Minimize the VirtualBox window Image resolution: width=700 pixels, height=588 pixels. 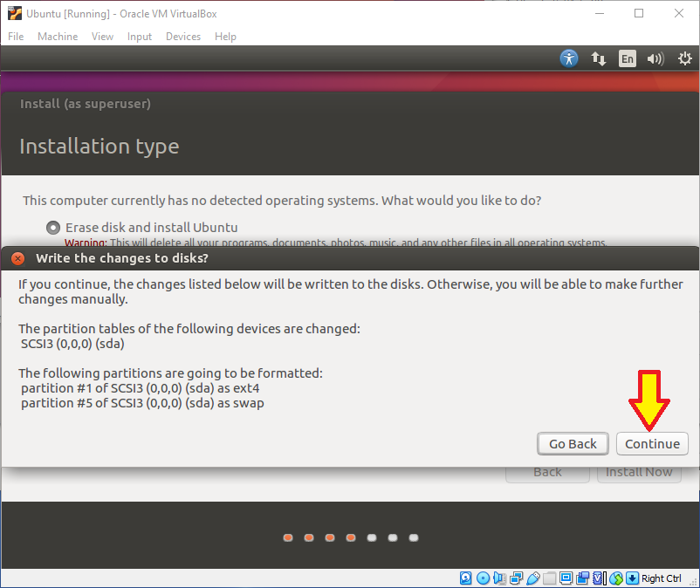[x=600, y=13]
